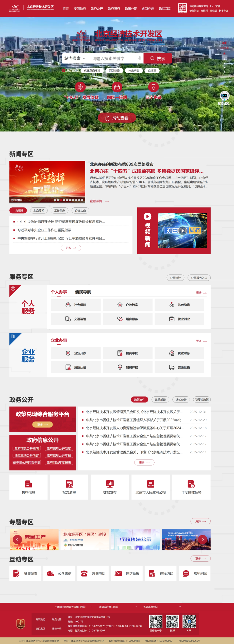
Task: Open 机构信息 card
Action: click(28, 487)
